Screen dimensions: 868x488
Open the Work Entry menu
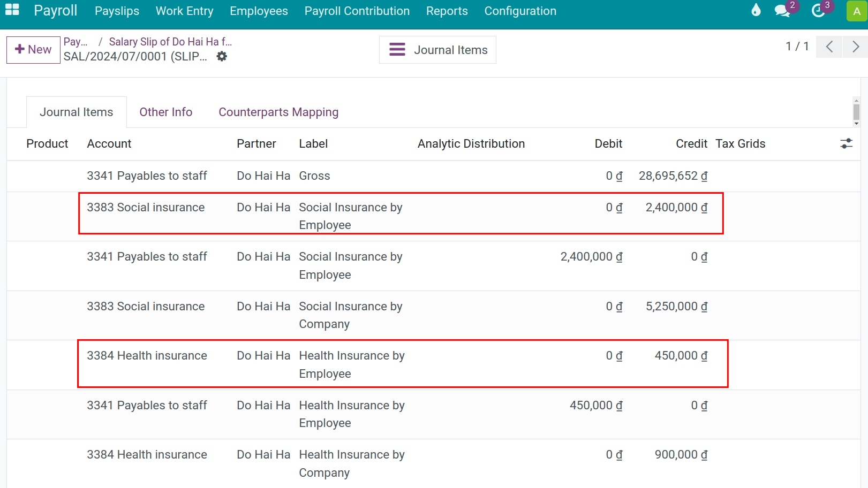click(x=184, y=11)
